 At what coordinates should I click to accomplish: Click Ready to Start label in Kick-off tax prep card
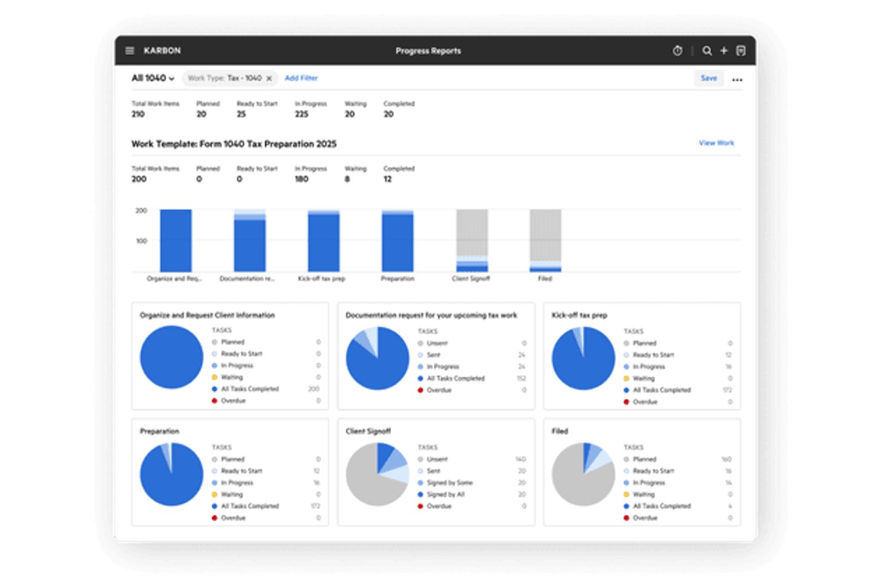[653, 355]
